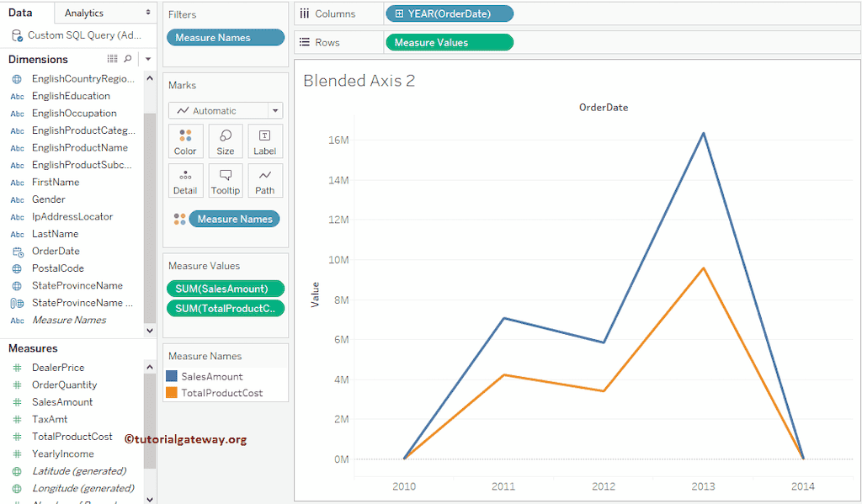Click the Tooltip mark icon

(225, 180)
